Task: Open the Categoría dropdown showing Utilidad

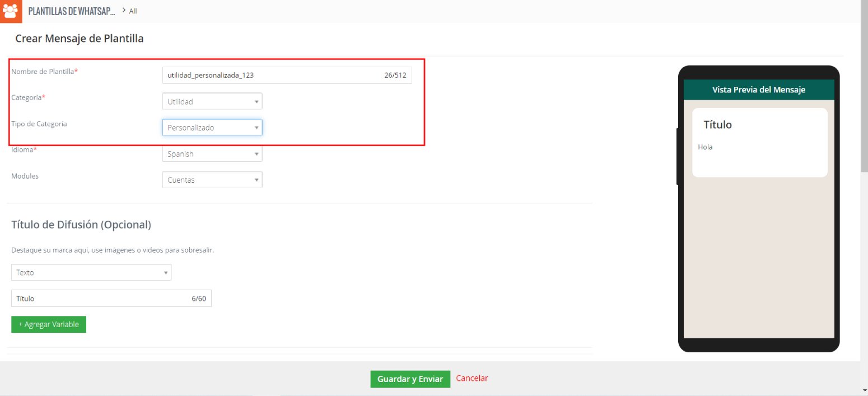Action: (x=212, y=101)
